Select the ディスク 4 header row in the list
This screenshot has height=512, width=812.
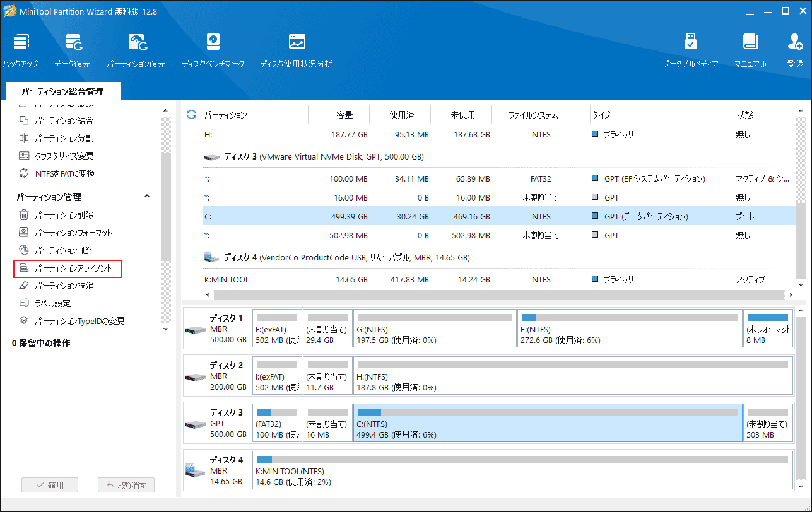click(498, 257)
